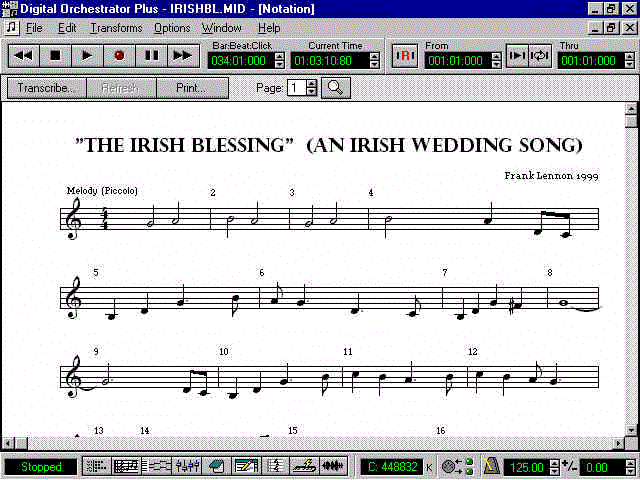Decrease the Thru value with its down arrow

[629, 64]
